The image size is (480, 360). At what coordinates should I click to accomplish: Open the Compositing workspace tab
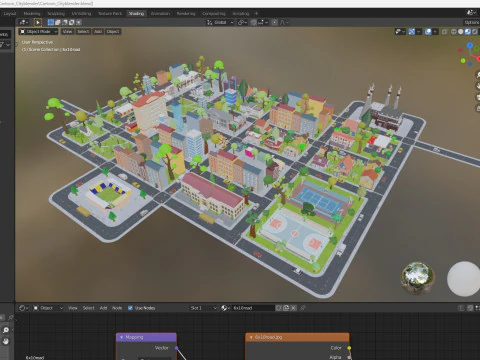(x=214, y=14)
